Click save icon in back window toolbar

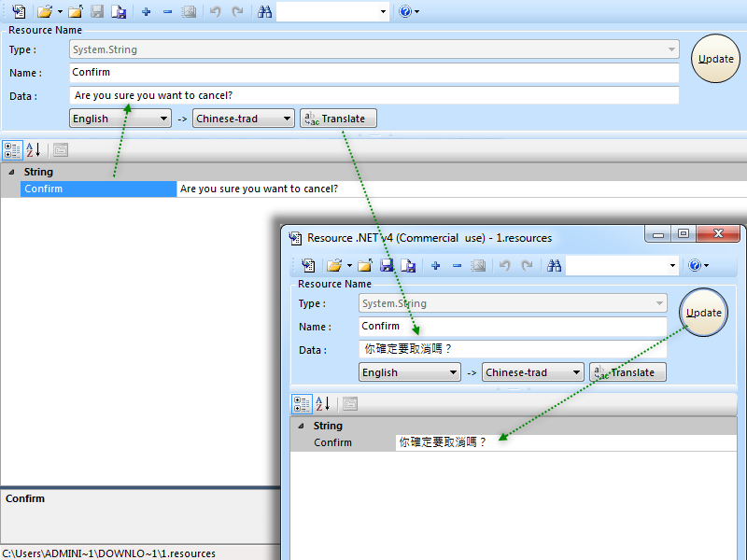[97, 11]
